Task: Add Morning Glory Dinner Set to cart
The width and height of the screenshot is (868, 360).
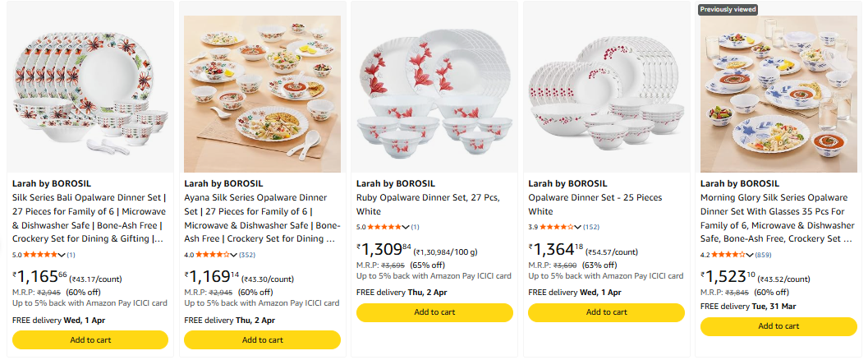Action: pyautogui.click(x=778, y=325)
